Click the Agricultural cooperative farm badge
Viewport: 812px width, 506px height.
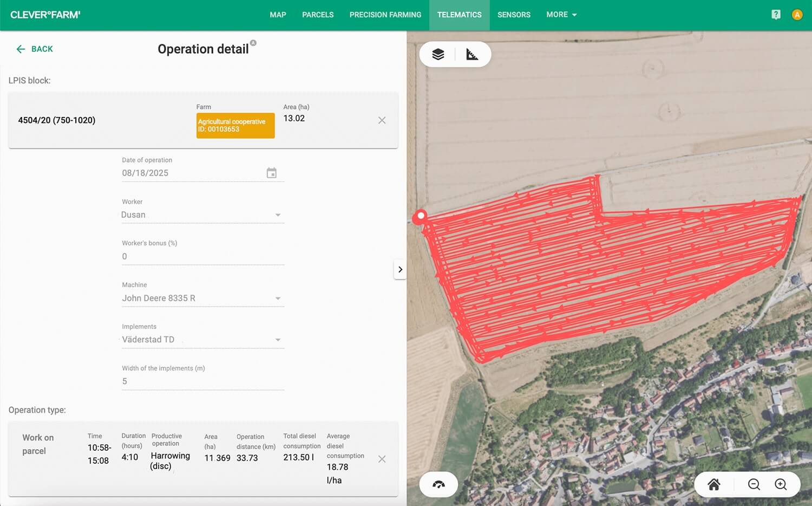(x=235, y=125)
